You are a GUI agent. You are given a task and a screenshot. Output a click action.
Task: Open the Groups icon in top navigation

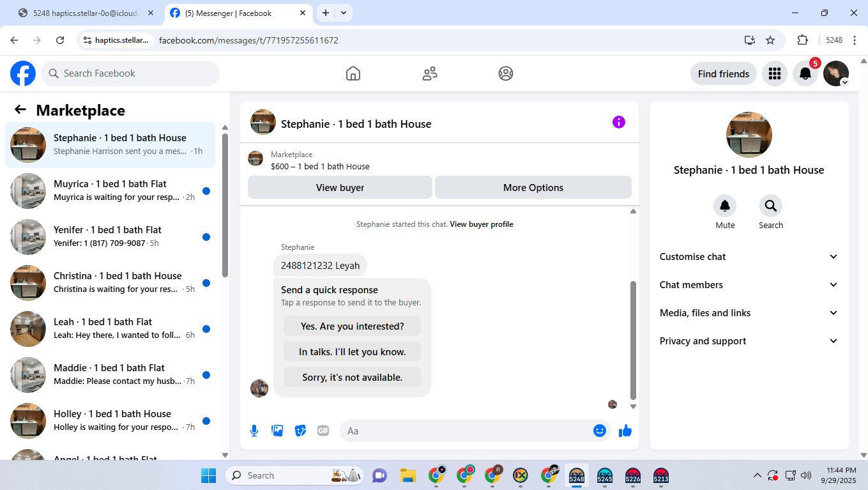tap(506, 73)
